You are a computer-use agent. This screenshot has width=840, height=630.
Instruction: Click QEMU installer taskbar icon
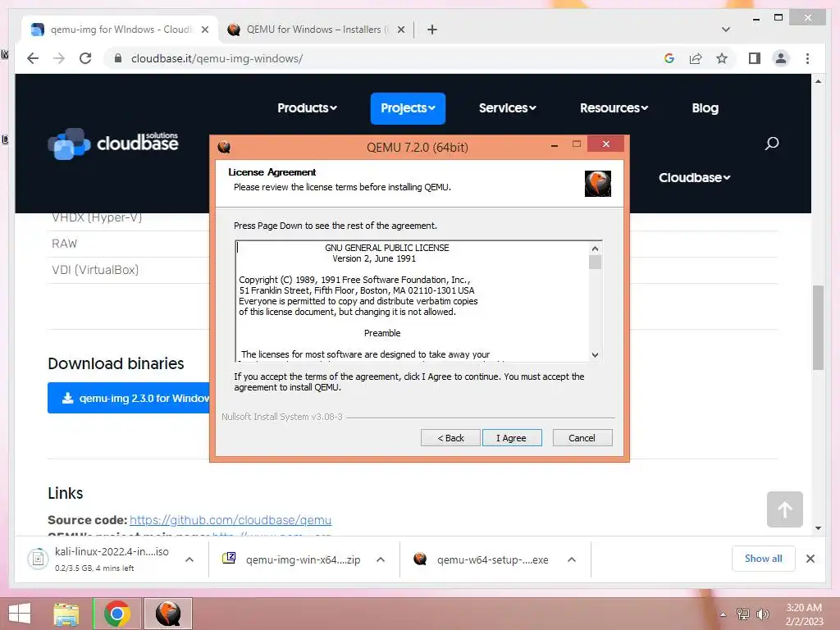pos(168,614)
